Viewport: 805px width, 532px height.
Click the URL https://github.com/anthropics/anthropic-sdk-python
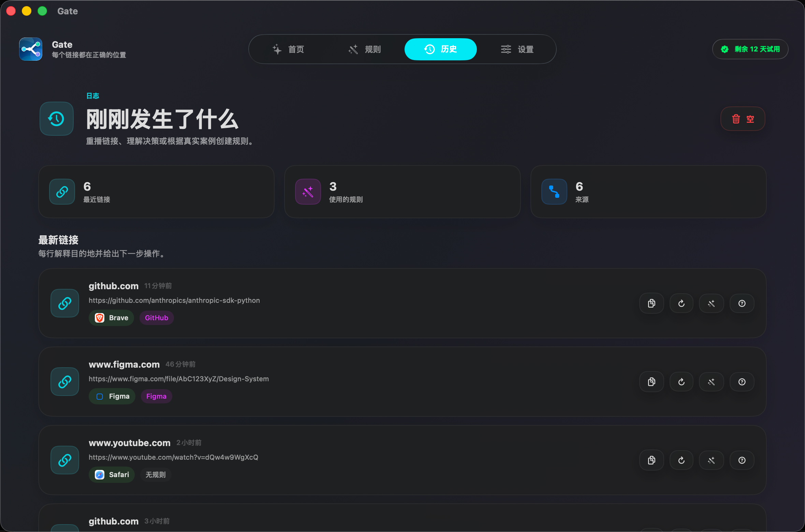tap(174, 300)
